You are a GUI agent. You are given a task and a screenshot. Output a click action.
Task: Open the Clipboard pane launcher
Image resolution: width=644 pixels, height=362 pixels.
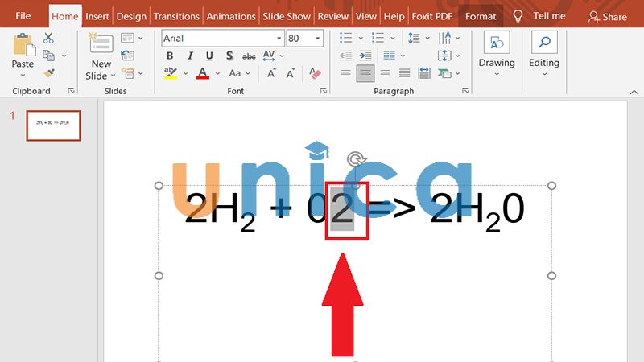click(71, 91)
